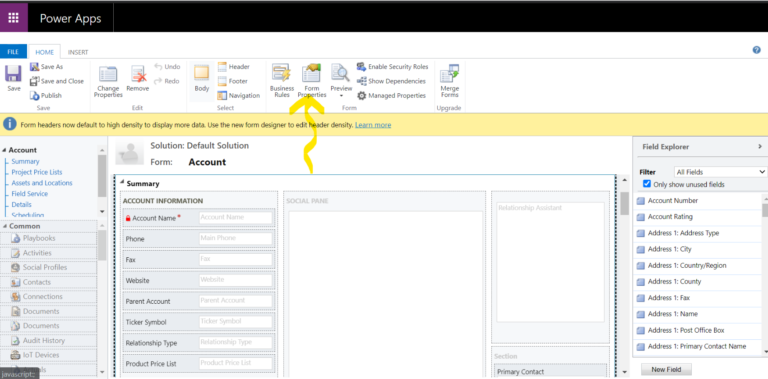
Task: Collapse the Account navigation group
Action: (x=4, y=150)
